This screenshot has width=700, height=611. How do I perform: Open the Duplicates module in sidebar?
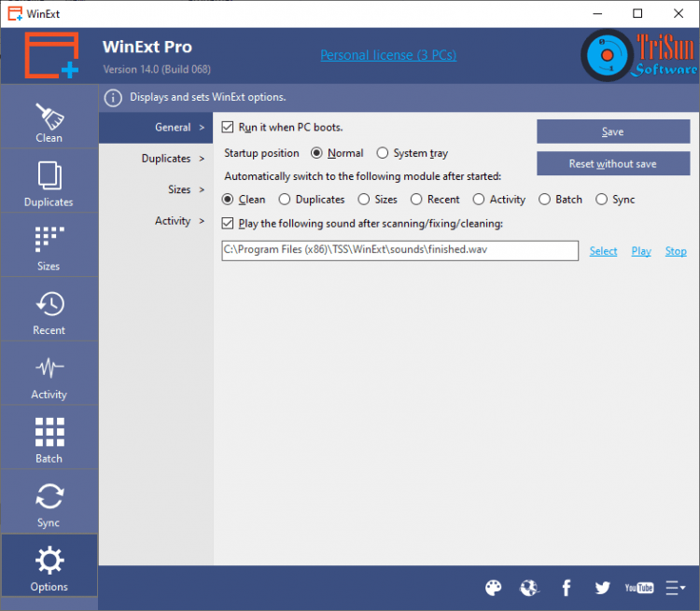click(x=49, y=181)
